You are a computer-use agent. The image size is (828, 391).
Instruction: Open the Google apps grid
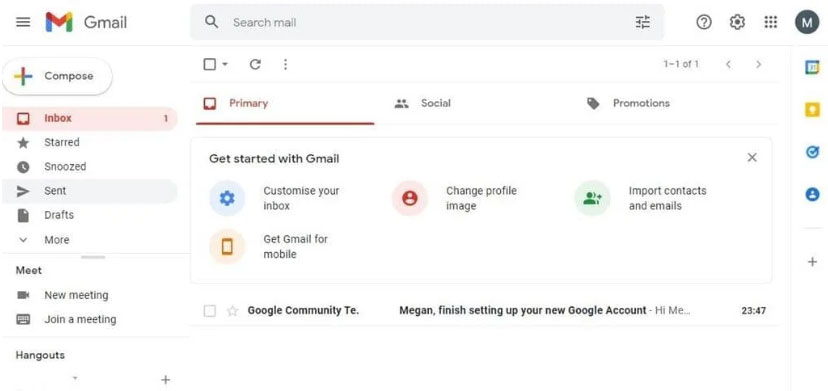tap(771, 22)
